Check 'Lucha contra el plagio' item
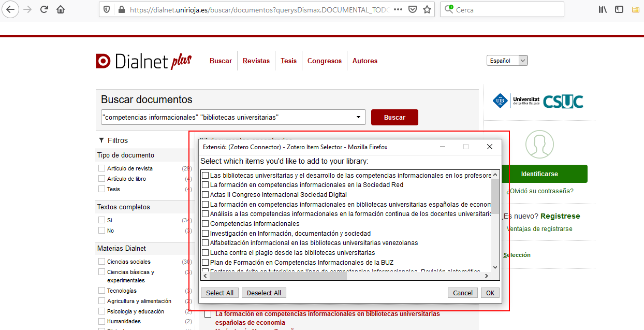 (x=205, y=253)
